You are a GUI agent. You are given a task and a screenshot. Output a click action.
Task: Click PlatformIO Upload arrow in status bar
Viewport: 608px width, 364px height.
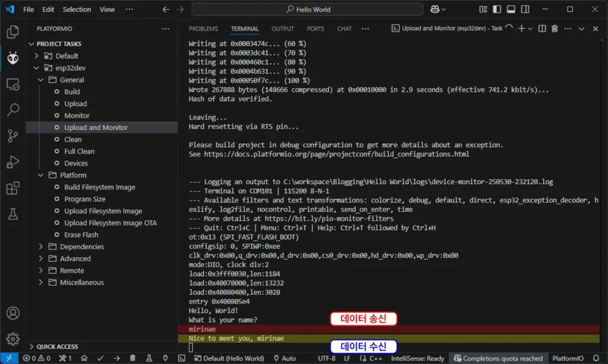point(116,358)
